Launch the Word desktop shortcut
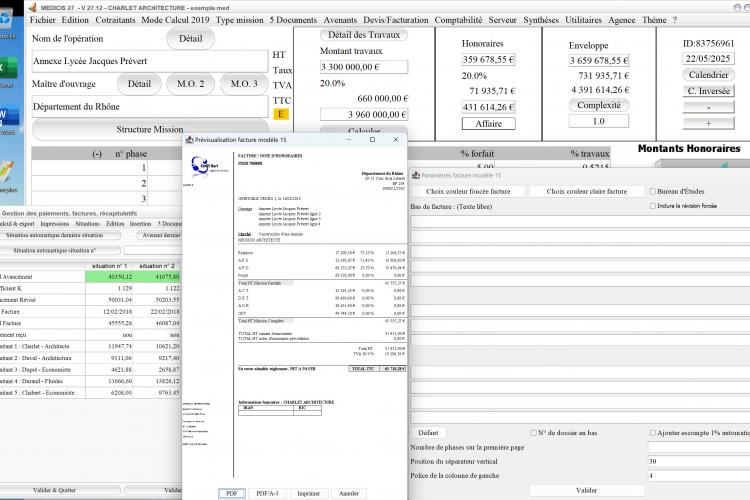This screenshot has height=500, width=750. 8,115
